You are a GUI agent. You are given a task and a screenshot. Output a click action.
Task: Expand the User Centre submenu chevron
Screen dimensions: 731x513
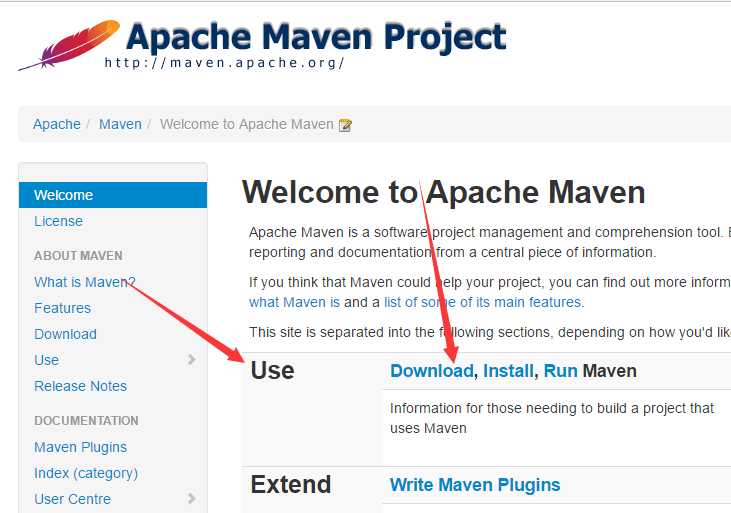[x=191, y=498]
